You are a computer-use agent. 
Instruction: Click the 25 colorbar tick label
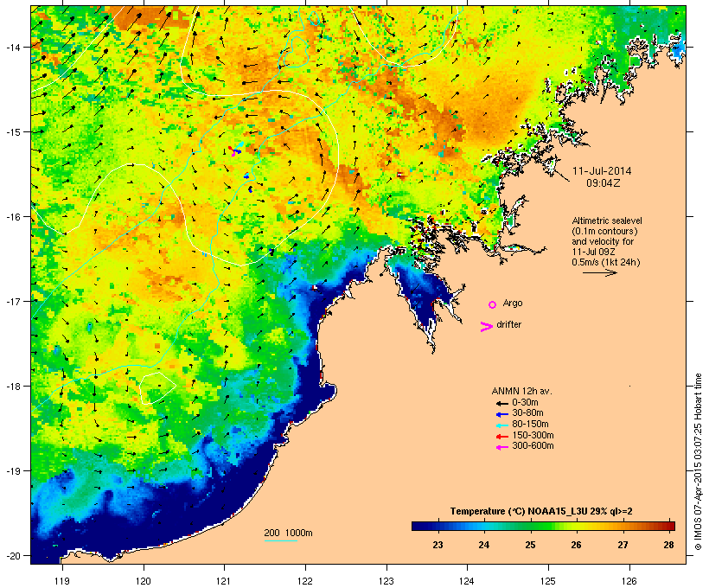tap(530, 545)
